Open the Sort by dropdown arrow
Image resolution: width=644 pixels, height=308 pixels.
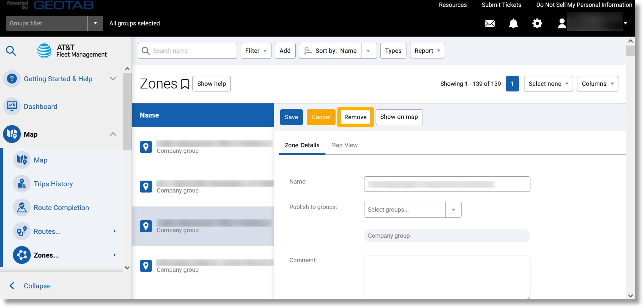368,51
